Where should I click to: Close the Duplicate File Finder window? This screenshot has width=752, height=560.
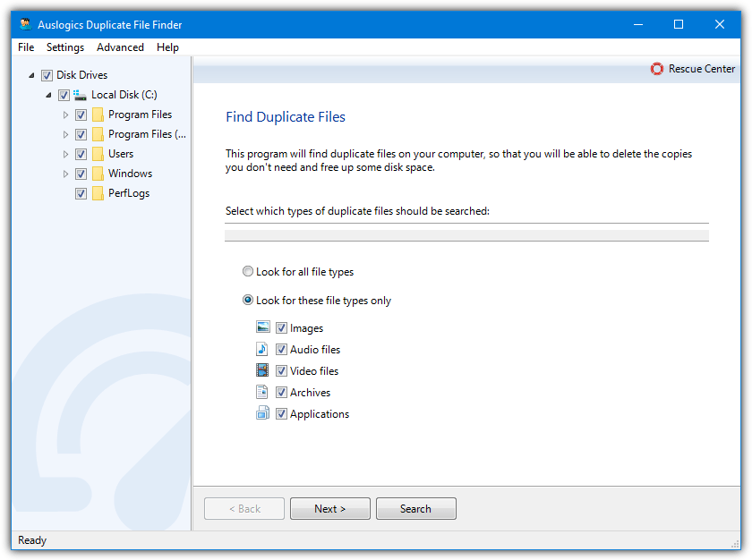coord(720,24)
